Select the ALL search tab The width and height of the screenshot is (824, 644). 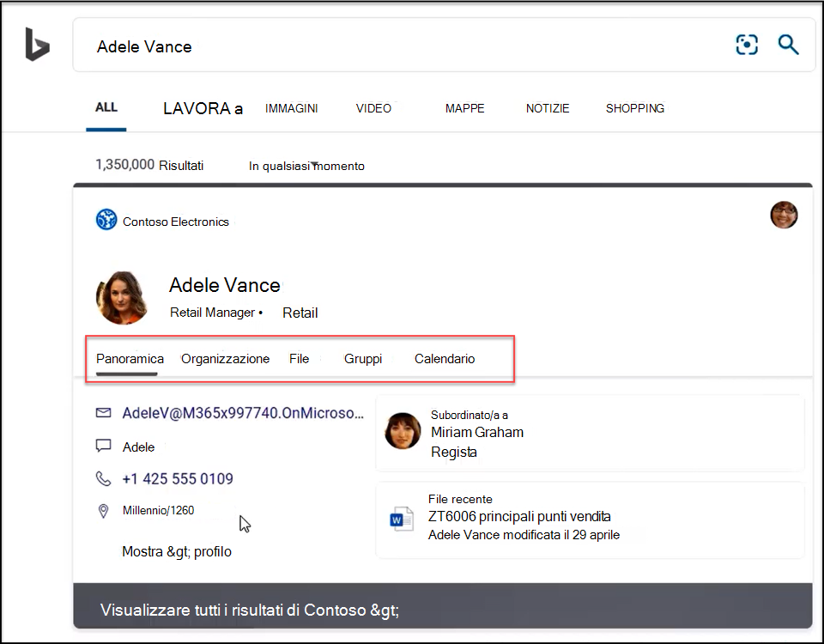[x=106, y=108]
